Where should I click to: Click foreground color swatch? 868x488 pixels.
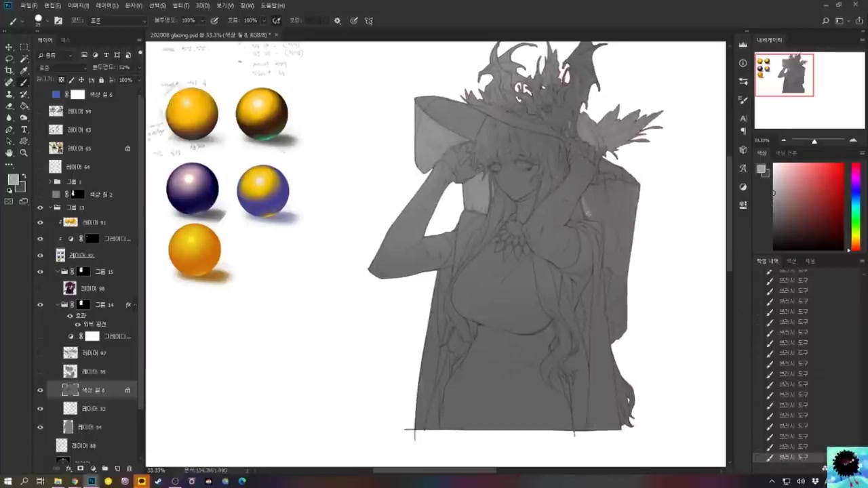coord(13,180)
